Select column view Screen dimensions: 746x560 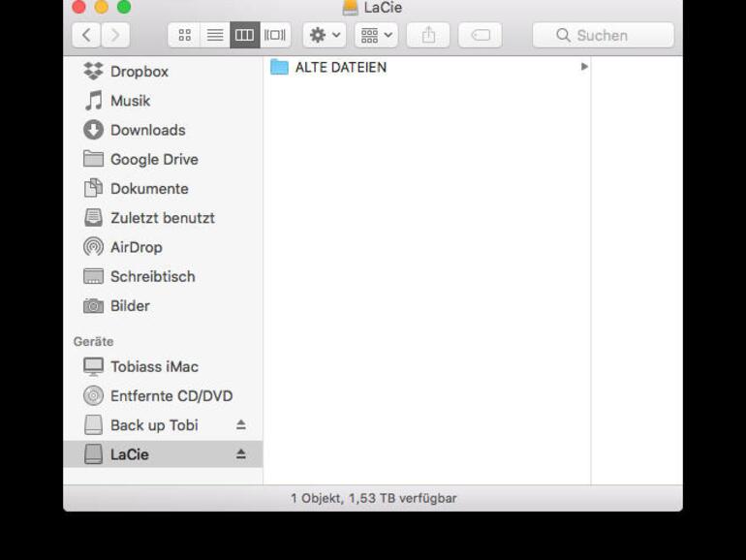[x=244, y=35]
